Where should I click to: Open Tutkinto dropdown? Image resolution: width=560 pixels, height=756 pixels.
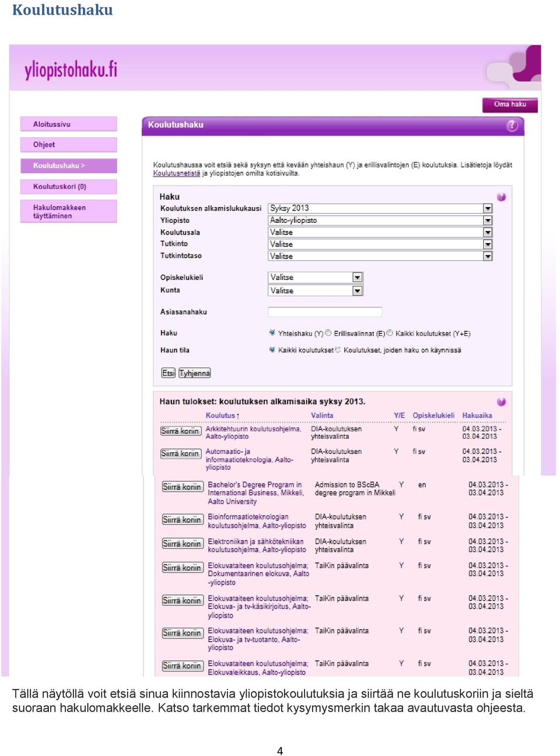[380, 244]
